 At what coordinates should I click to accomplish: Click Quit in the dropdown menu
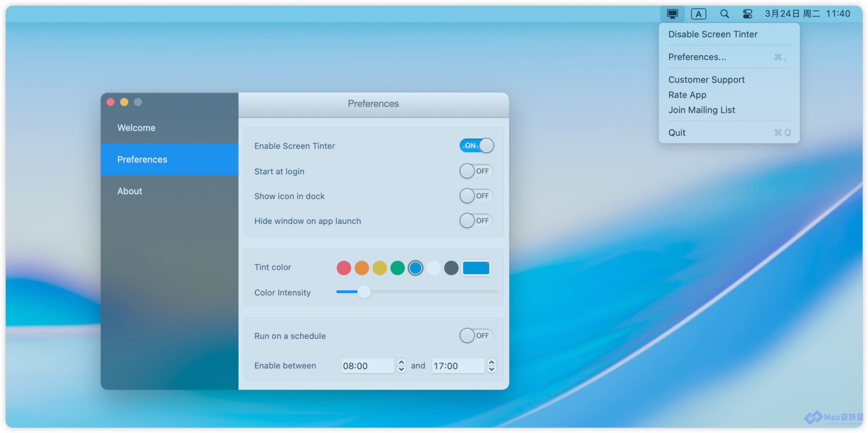[677, 133]
